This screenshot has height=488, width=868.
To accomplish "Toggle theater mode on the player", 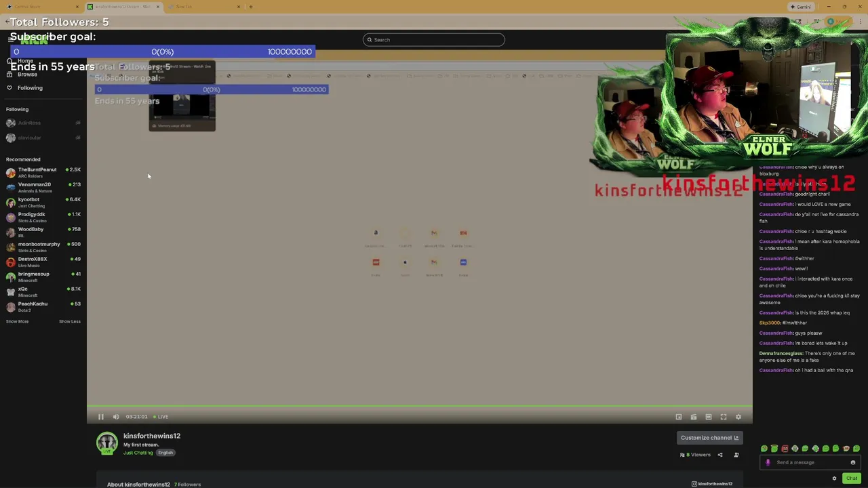I will (x=709, y=417).
